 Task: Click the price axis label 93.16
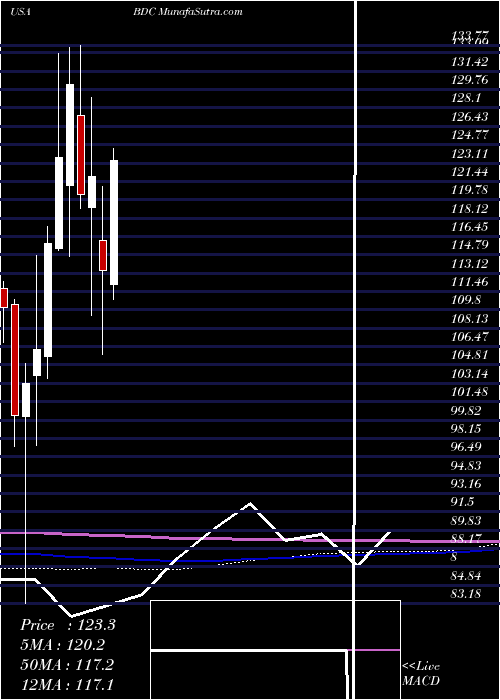pos(467,483)
